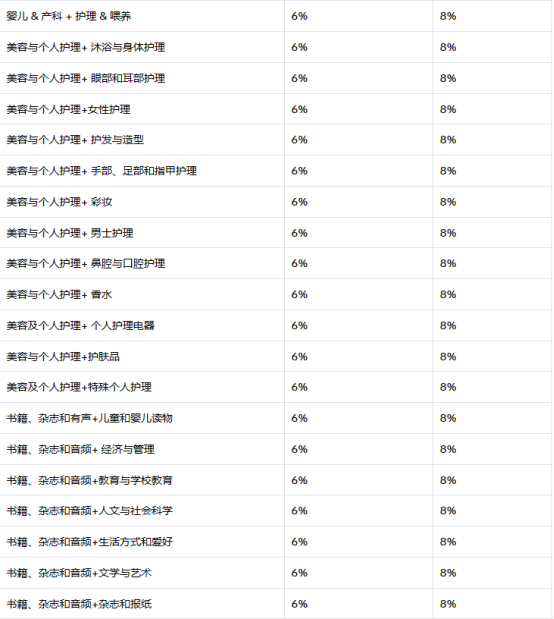Click the 美容与个人护理+女性护理 category text
This screenshot has width=554, height=619.
pos(68,109)
